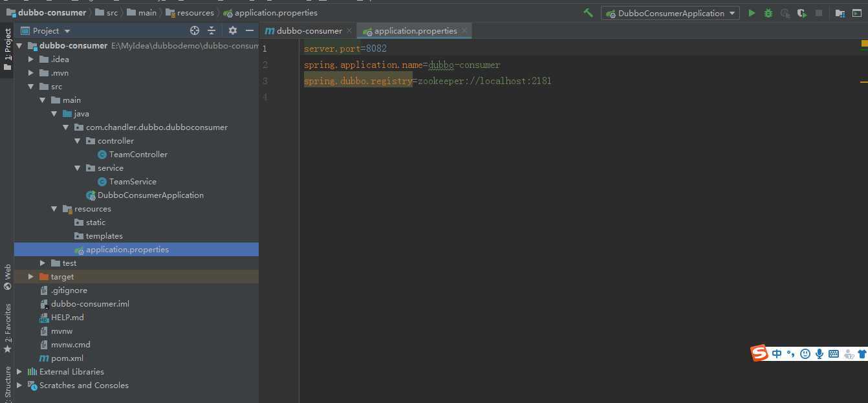Open the Sogou soft keyboard icon
868x403 pixels.
[x=834, y=354]
